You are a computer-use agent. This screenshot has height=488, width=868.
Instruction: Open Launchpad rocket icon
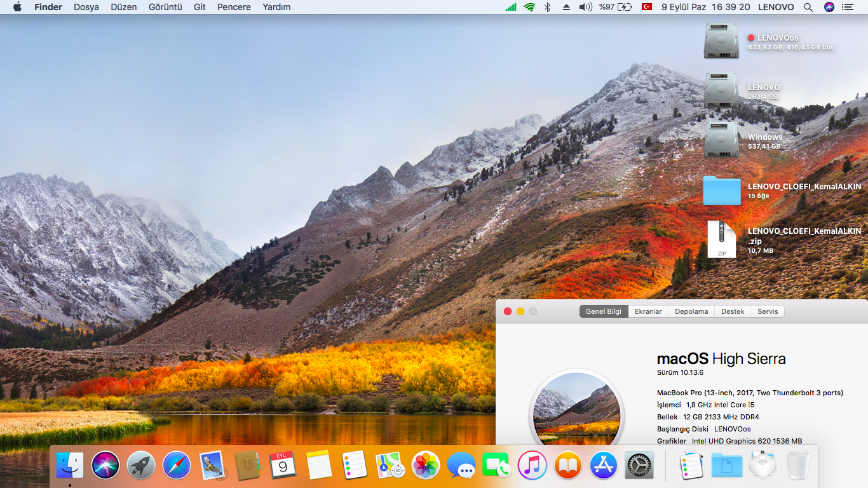tap(140, 466)
